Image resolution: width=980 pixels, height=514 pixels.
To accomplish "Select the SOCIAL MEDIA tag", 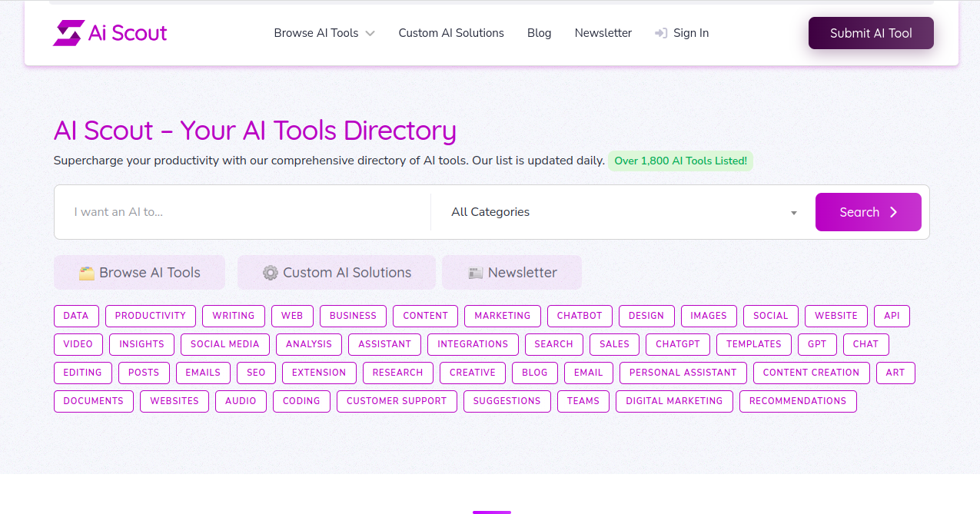I will 225,344.
